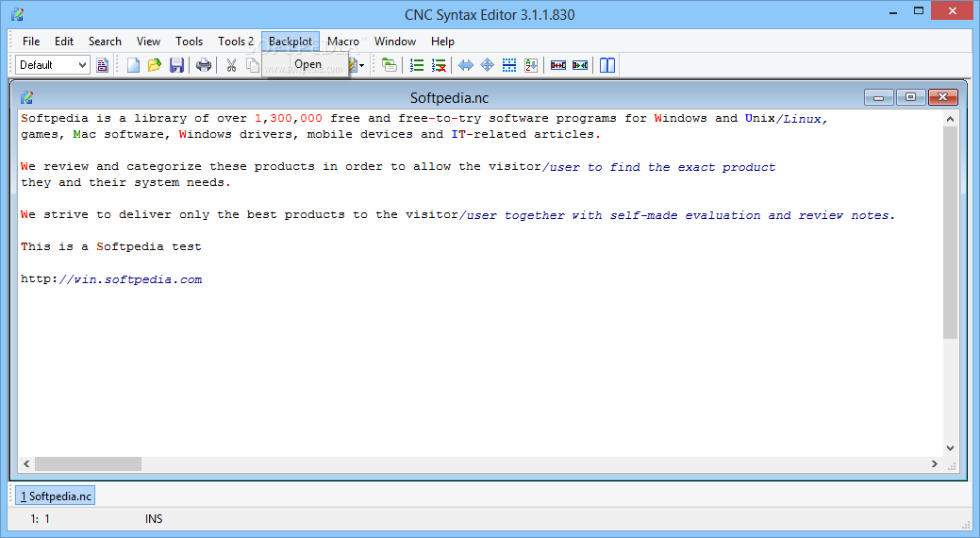Screen dimensions: 980x538
Task: Switch to the 1 Softpedia.nc document tab
Action: point(56,496)
